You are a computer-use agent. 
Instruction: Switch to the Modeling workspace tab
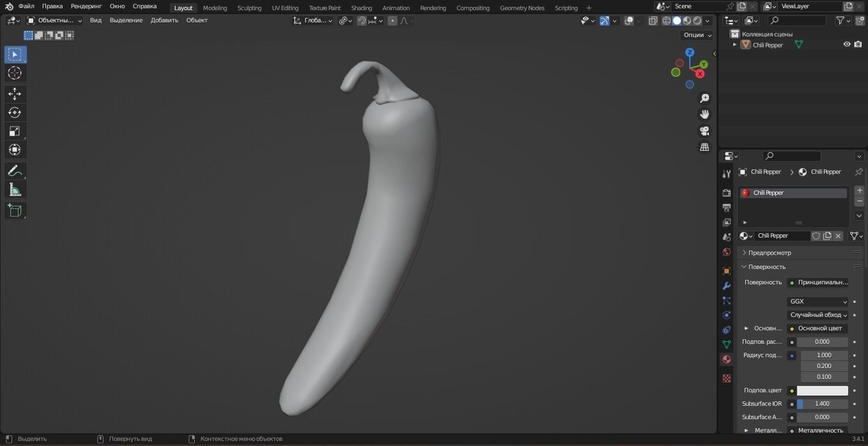tap(215, 8)
